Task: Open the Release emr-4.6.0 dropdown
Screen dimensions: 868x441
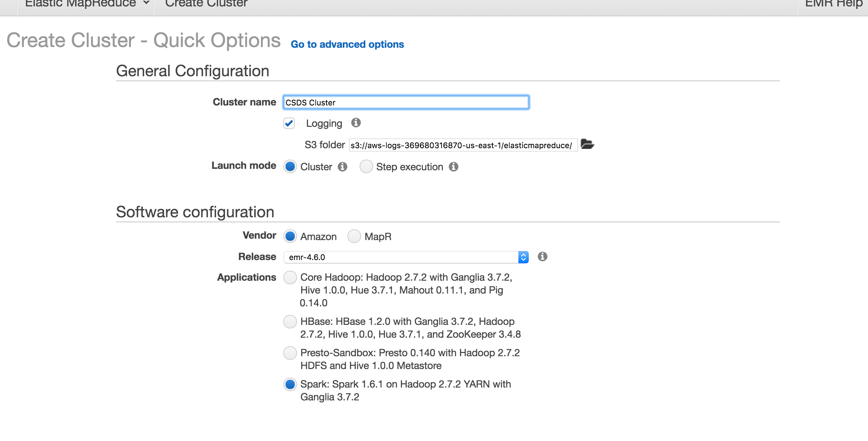Action: 406,257
